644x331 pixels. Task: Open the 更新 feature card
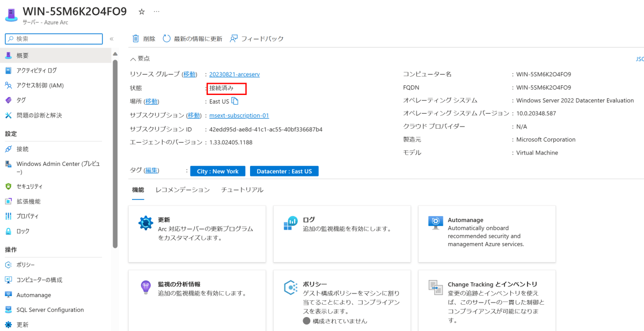coord(197,234)
